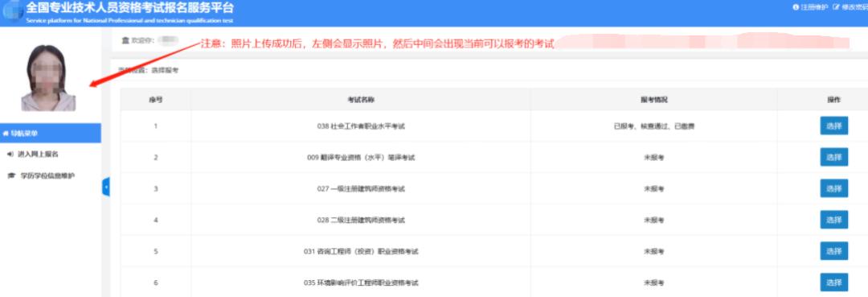The height and width of the screenshot is (297, 868).
Task: Click the sign-in icon beside 进入网上报名
Action: coord(10,154)
